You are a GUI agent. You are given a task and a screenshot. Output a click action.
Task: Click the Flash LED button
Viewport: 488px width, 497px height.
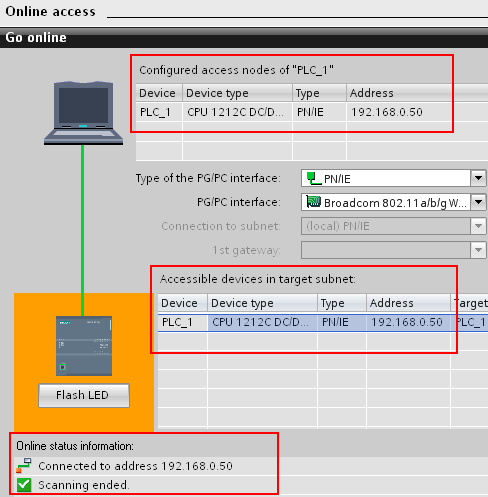click(84, 395)
